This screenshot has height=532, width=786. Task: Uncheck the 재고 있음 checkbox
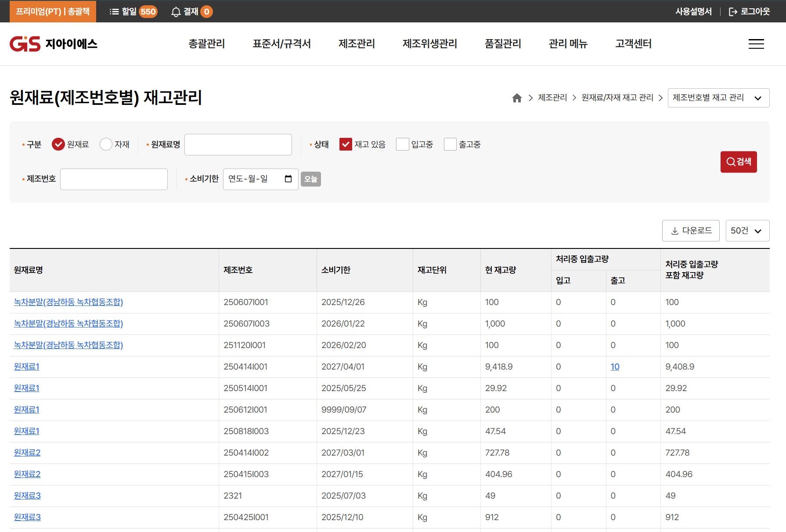coord(346,144)
